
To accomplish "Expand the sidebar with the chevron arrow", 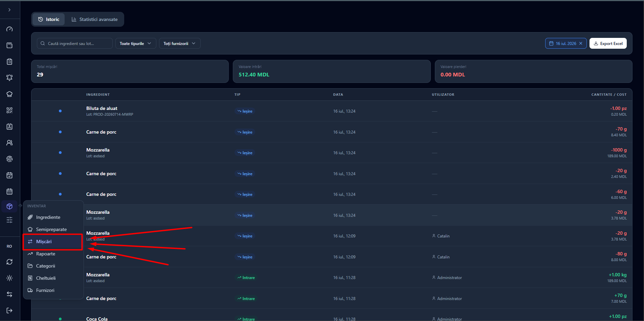I will 9,10.
